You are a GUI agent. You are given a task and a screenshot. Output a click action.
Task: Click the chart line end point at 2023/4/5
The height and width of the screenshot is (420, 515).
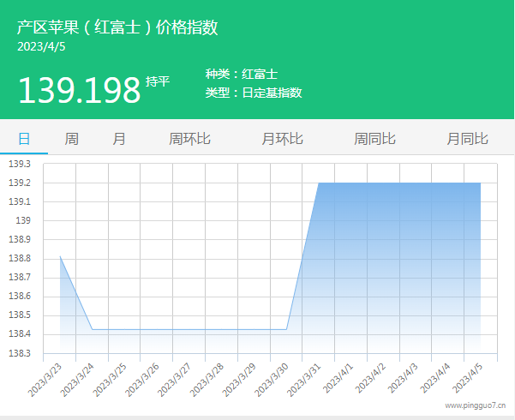tap(480, 183)
